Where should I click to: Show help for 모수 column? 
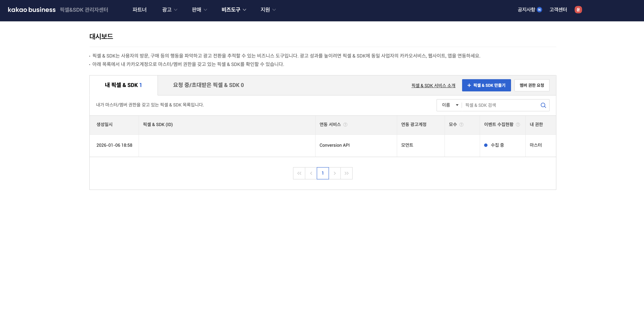pos(461,125)
